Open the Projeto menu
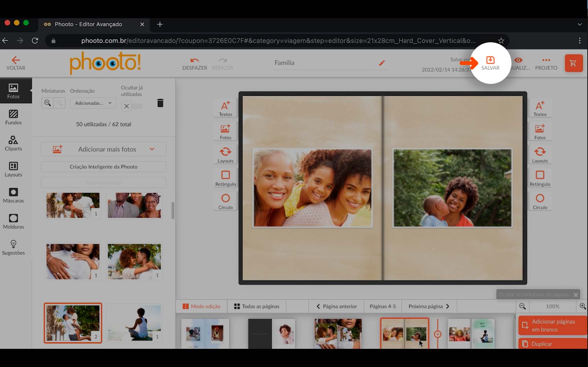Viewport: 588px width, 367px height. pyautogui.click(x=546, y=63)
